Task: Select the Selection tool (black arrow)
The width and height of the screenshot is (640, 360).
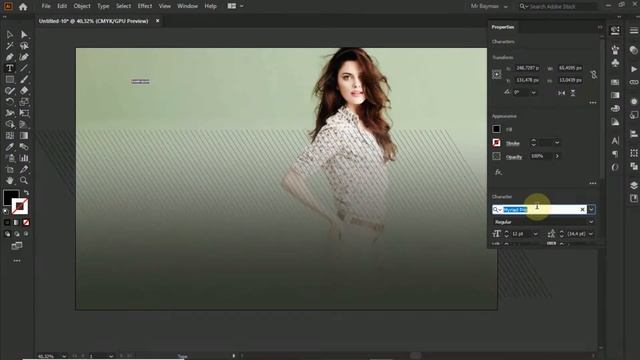Action: (x=10, y=35)
